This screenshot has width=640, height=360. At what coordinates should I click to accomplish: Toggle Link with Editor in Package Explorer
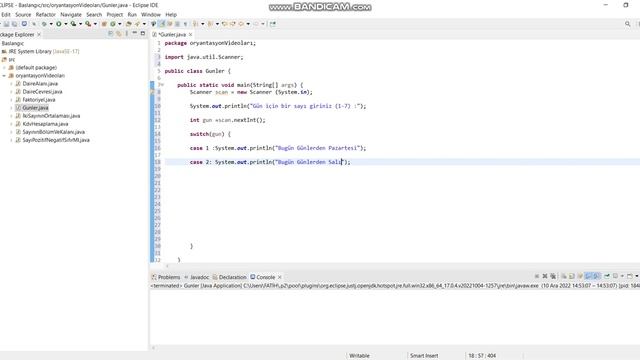point(118,34)
